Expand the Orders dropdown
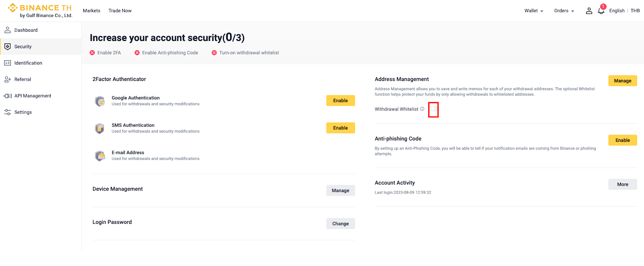644x266 pixels. (564, 11)
